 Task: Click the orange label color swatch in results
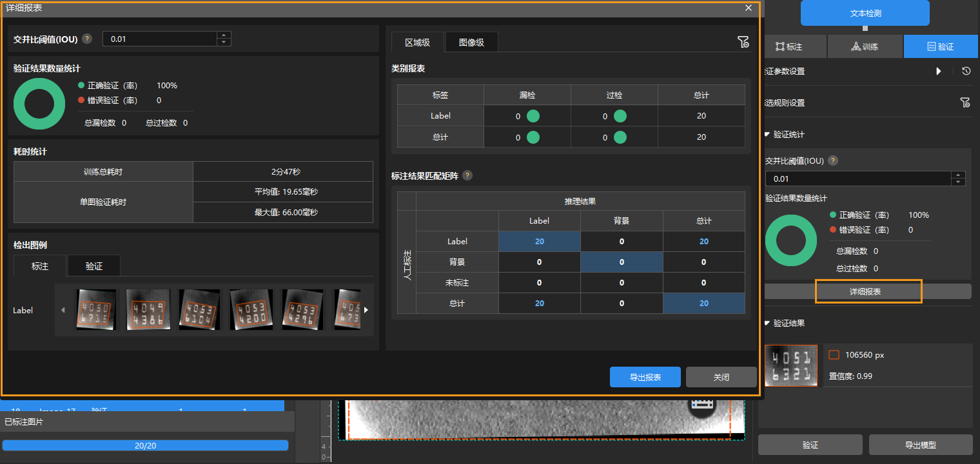pos(834,354)
